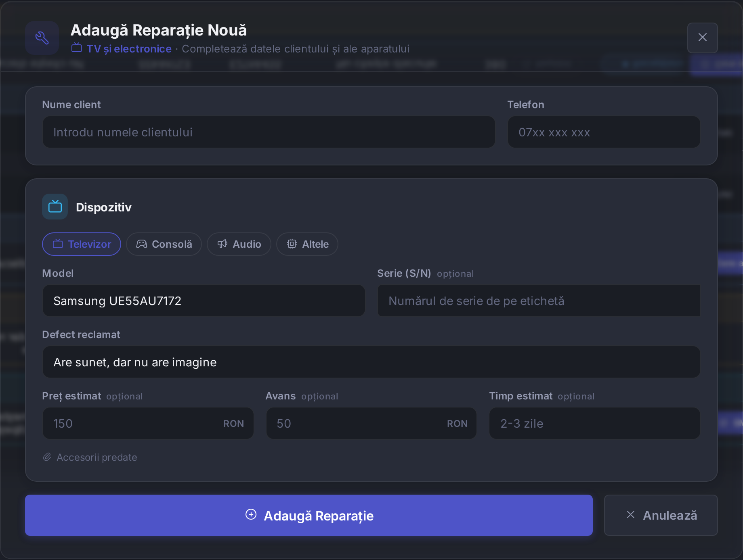Image resolution: width=743 pixels, height=560 pixels.
Task: Choose the Audio device type
Action: click(239, 244)
